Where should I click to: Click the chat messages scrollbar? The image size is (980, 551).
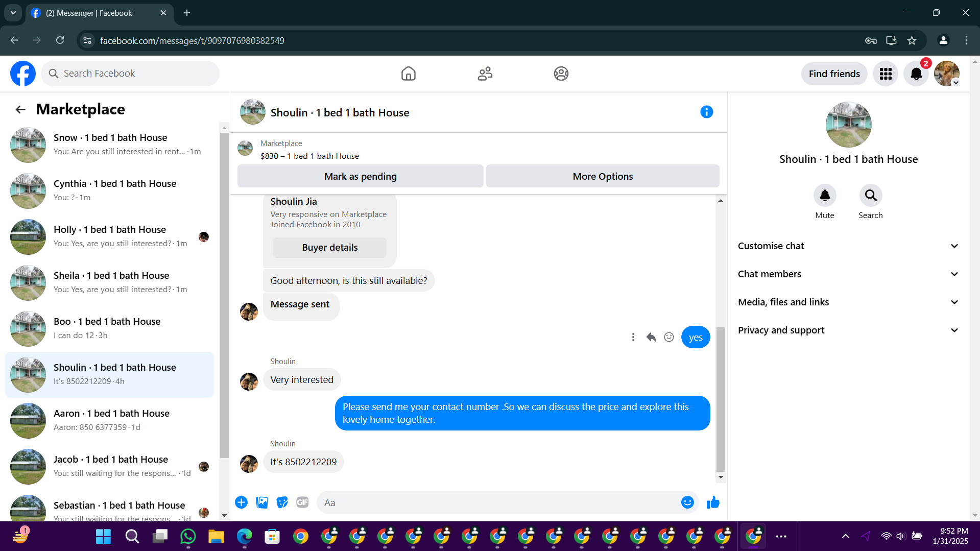point(721,399)
